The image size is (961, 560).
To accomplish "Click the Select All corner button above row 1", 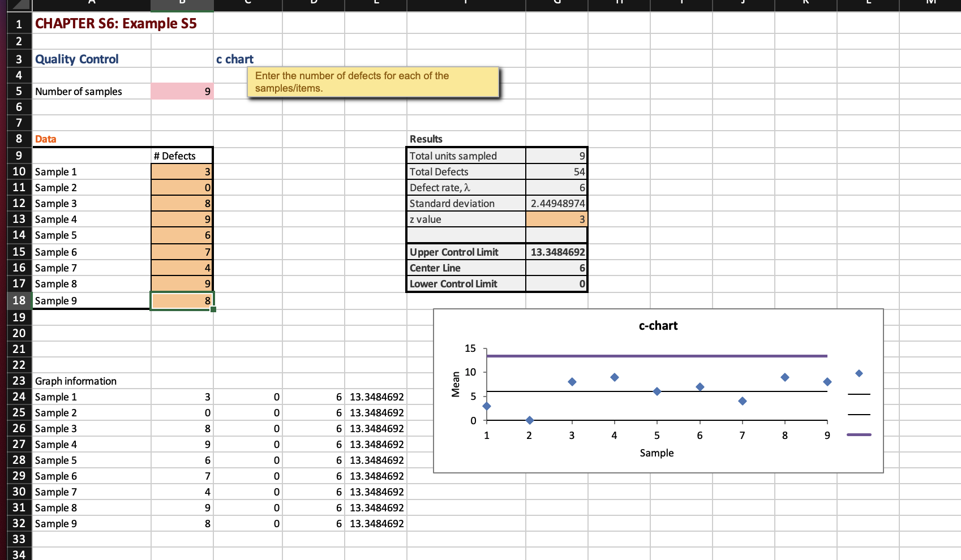I will click(x=19, y=6).
